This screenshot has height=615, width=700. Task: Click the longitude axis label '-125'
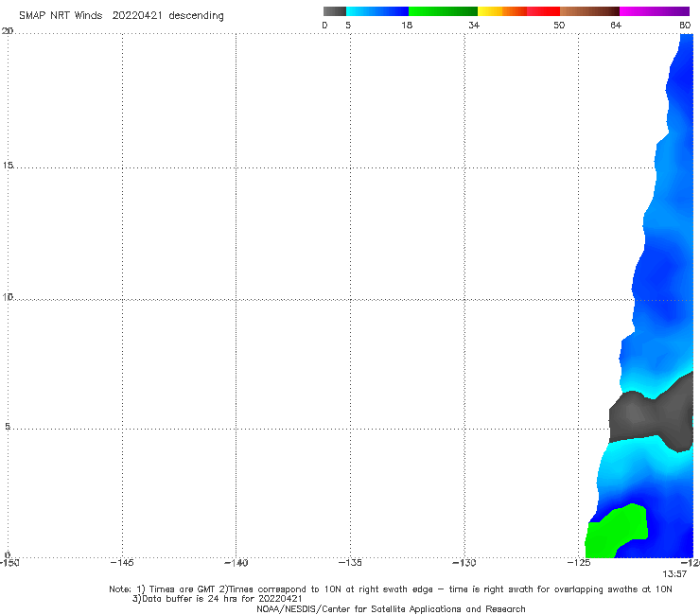579,563
